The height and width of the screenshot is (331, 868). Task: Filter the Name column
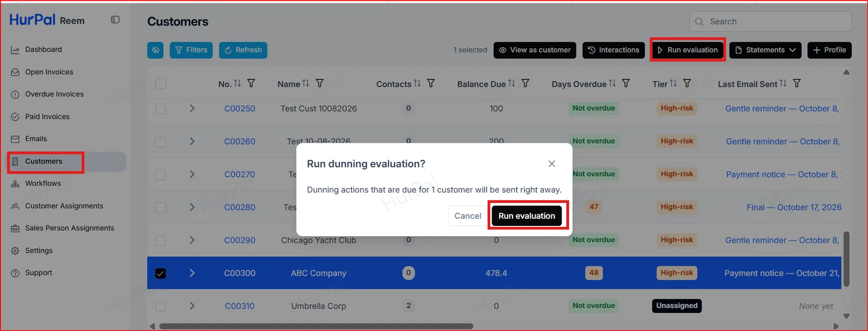click(x=320, y=83)
